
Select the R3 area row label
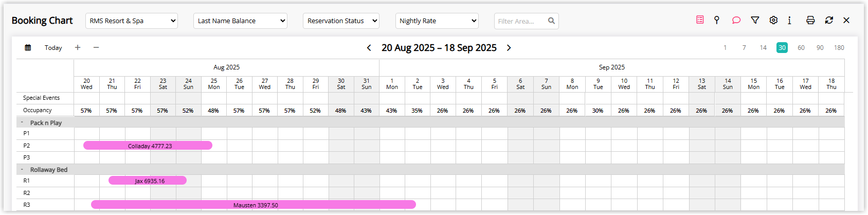tap(27, 205)
